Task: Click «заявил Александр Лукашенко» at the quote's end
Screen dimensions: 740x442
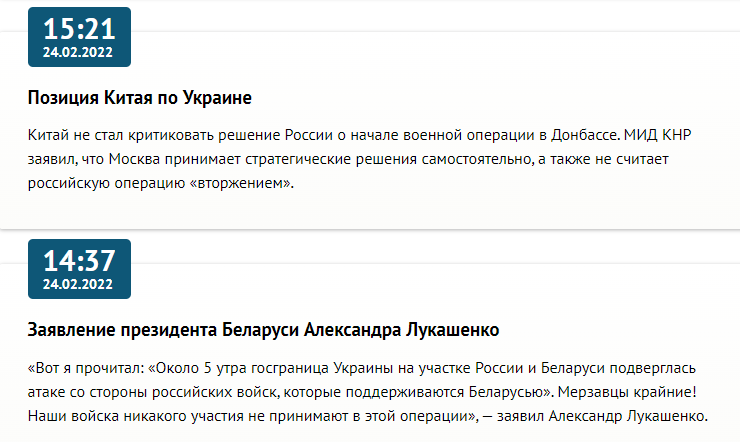Action: 615,416
